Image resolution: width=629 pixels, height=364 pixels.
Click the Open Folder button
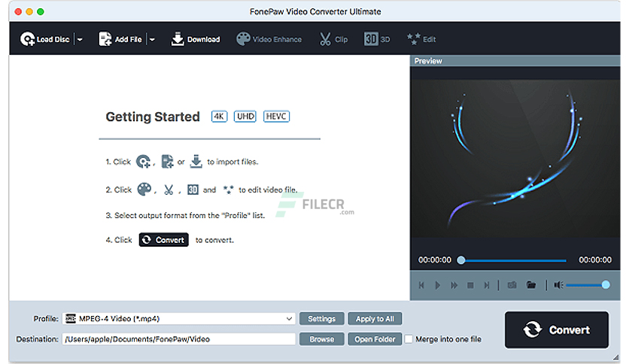[375, 339]
